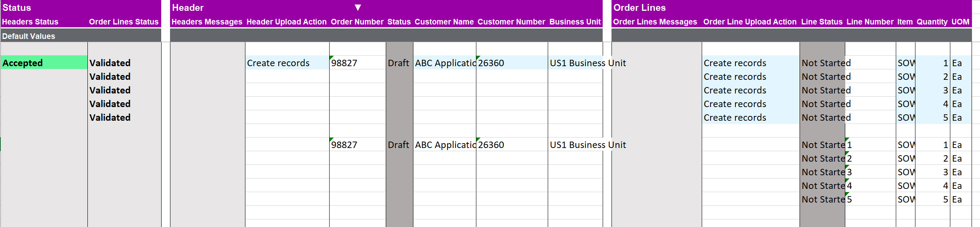This screenshot has width=980, height=227.
Task: Click the Order Number column heading
Action: (357, 22)
